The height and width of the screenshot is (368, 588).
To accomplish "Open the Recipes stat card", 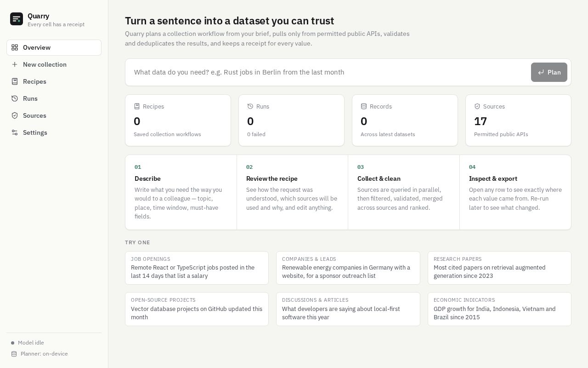I will click(x=178, y=121).
